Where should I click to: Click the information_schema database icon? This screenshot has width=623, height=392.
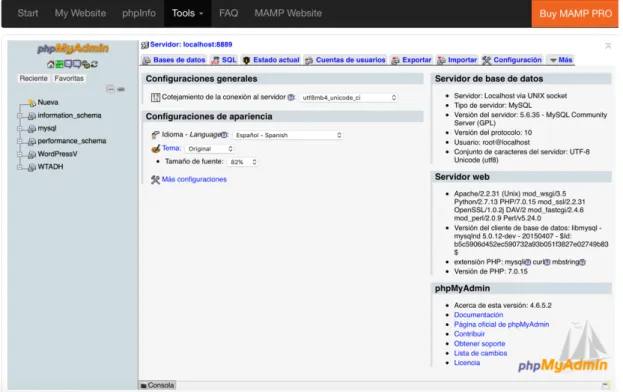(x=32, y=116)
